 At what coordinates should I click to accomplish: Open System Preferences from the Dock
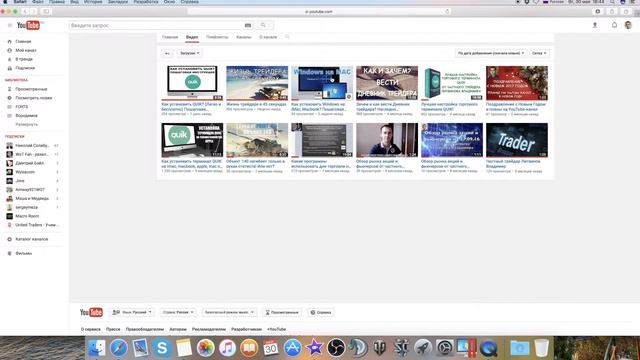444,348
